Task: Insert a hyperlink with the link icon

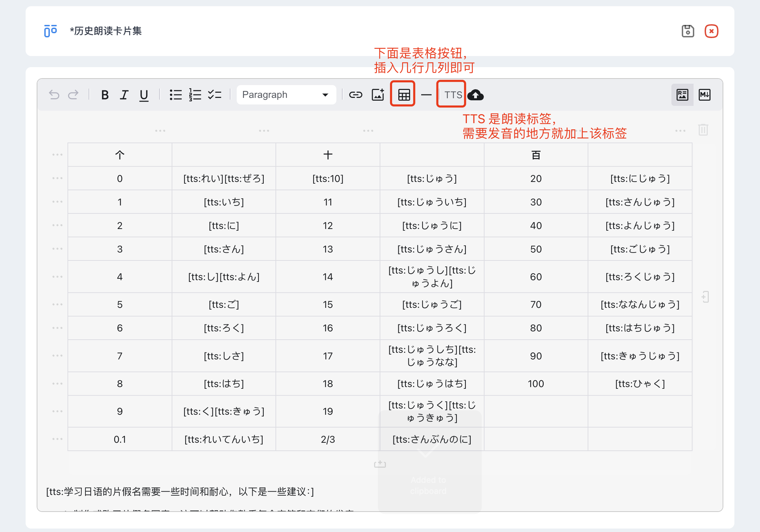Action: [355, 95]
